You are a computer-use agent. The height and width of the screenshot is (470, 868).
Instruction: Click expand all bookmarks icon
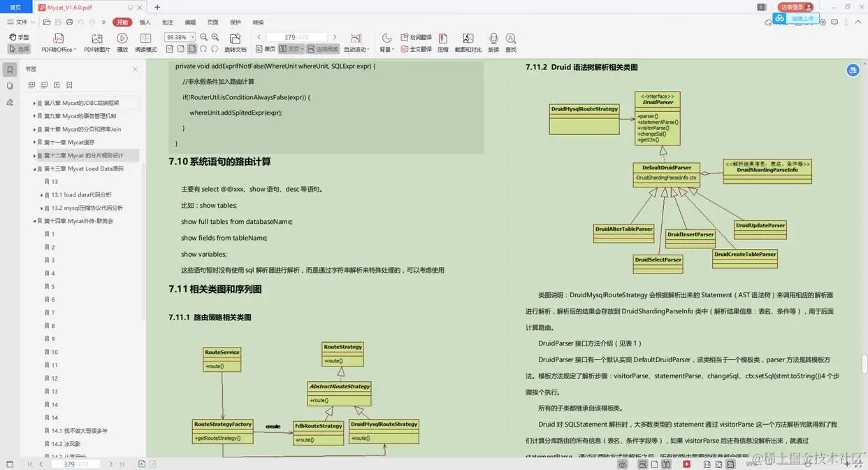31,85
